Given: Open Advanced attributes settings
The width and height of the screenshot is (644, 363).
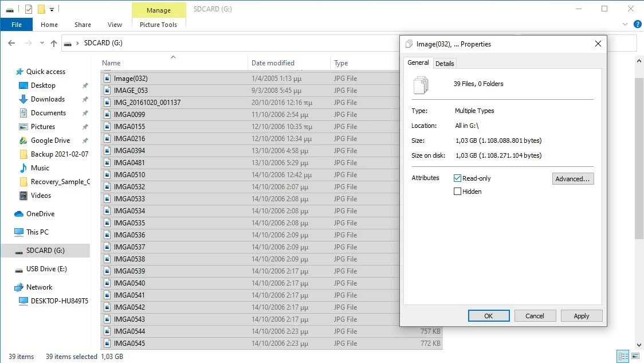Looking at the screenshot, I should pos(572,178).
